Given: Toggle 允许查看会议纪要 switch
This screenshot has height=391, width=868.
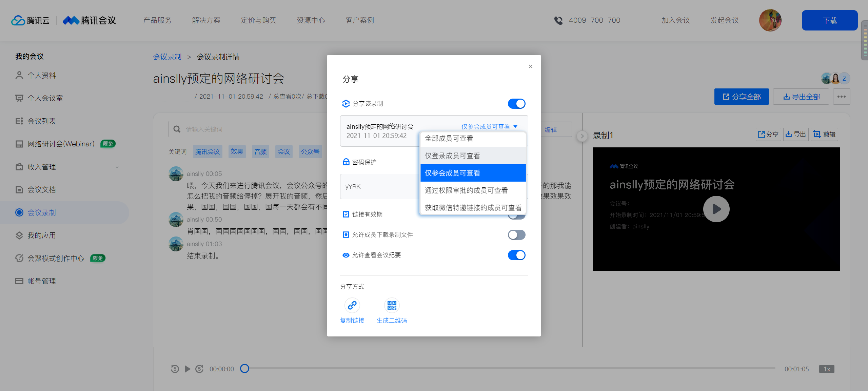Looking at the screenshot, I should tap(516, 255).
